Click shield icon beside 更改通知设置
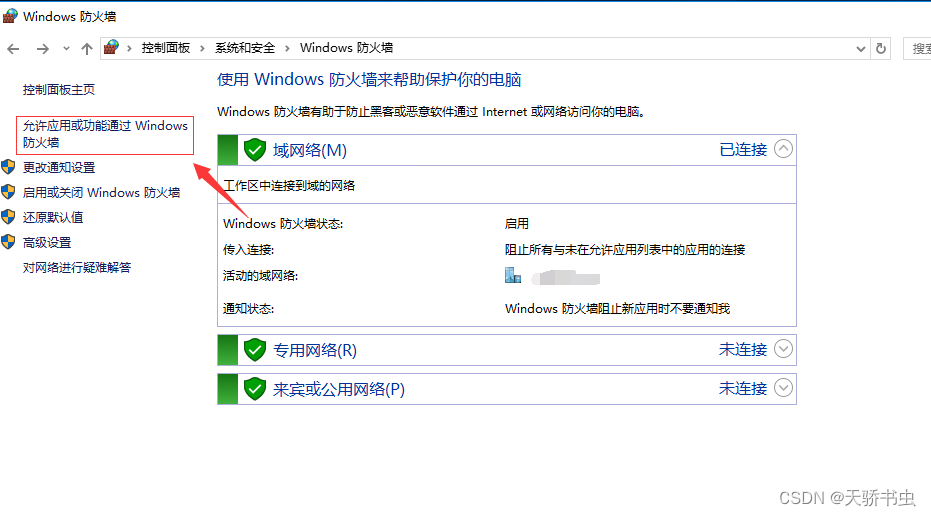This screenshot has width=931, height=516. (8, 167)
